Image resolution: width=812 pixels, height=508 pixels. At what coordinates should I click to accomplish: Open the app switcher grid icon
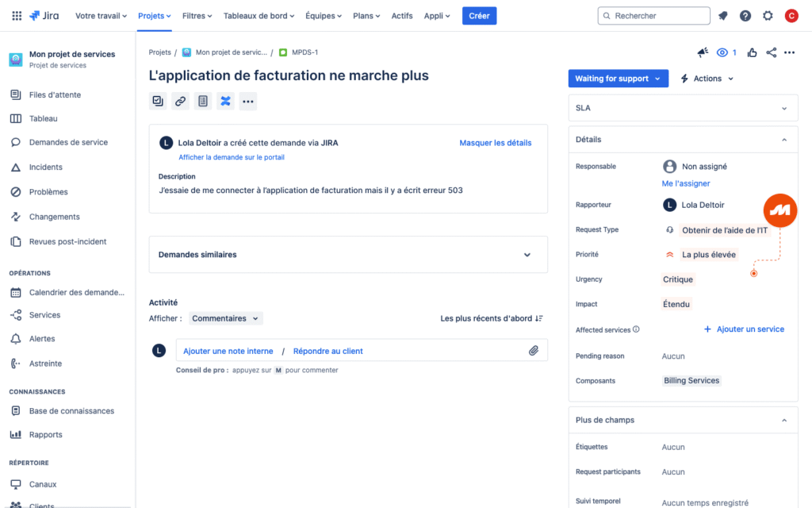click(x=16, y=15)
